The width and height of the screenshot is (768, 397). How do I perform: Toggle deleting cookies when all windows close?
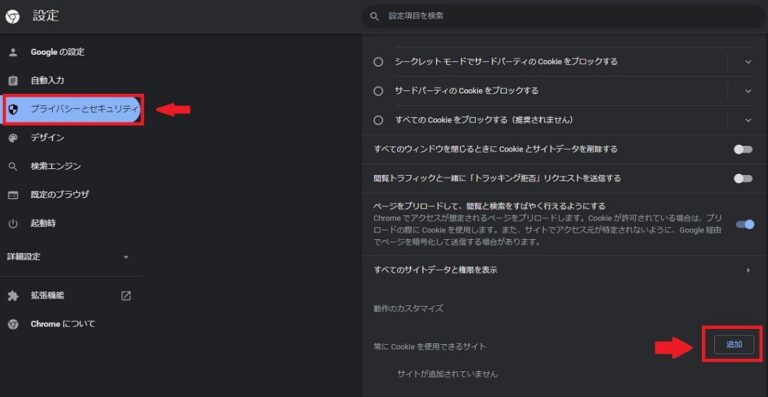click(743, 149)
